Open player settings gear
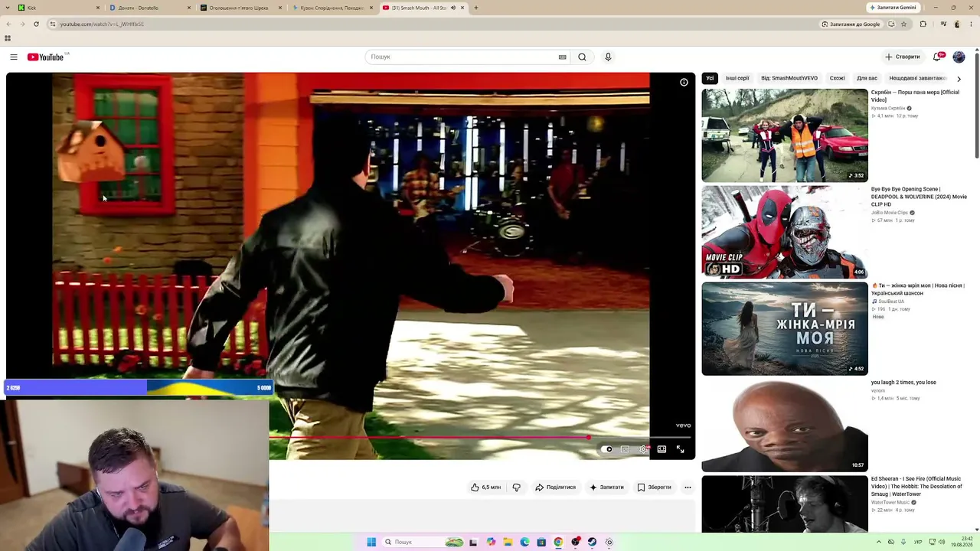 click(643, 449)
